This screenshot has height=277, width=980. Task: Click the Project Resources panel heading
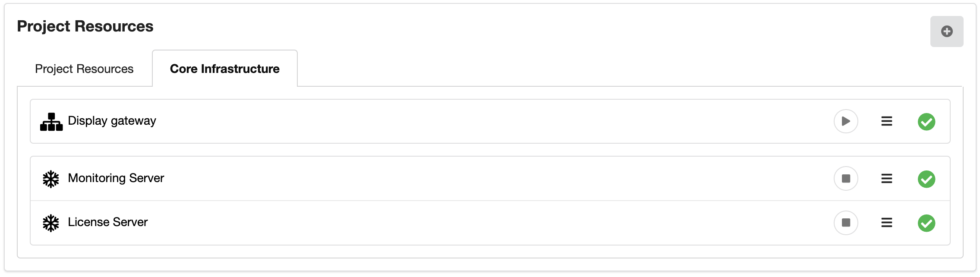(85, 26)
